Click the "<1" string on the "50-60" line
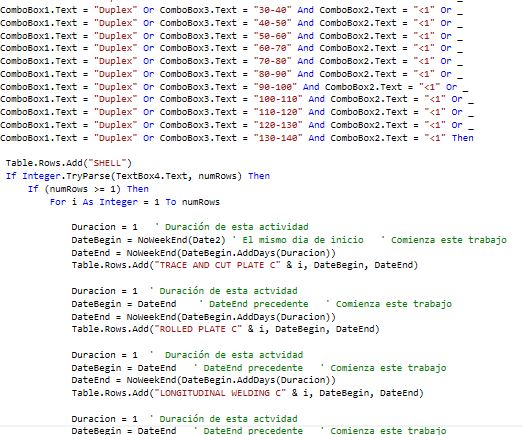The width and height of the screenshot is (523, 435). click(424, 36)
